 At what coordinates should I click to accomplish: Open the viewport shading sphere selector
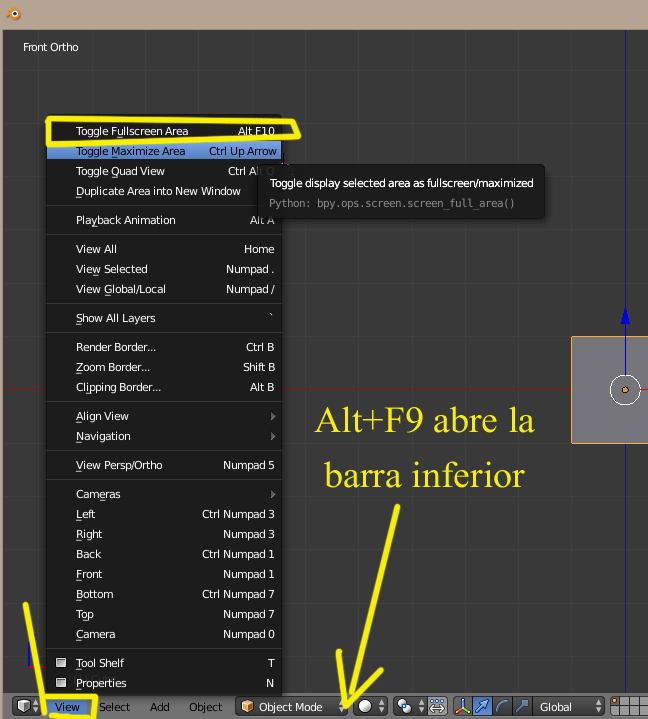(x=371, y=706)
